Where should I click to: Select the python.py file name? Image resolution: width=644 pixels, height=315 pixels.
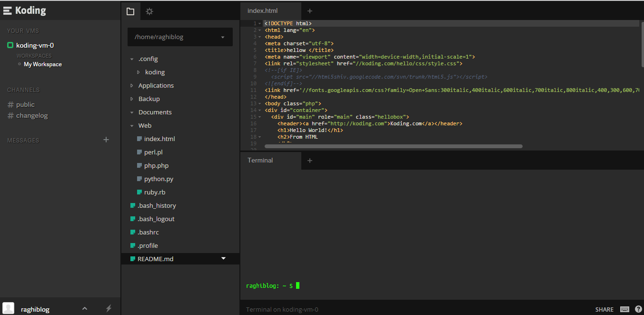point(159,179)
